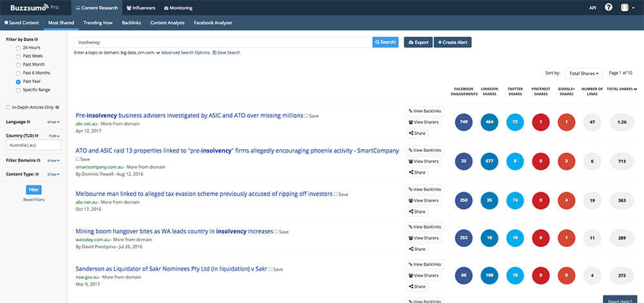
Task: Click the Twitter shares circle showing 74
Action: pyautogui.click(x=515, y=201)
